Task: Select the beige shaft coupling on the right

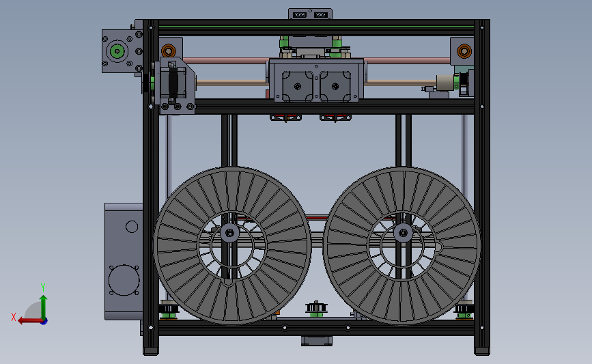Action: (445, 83)
